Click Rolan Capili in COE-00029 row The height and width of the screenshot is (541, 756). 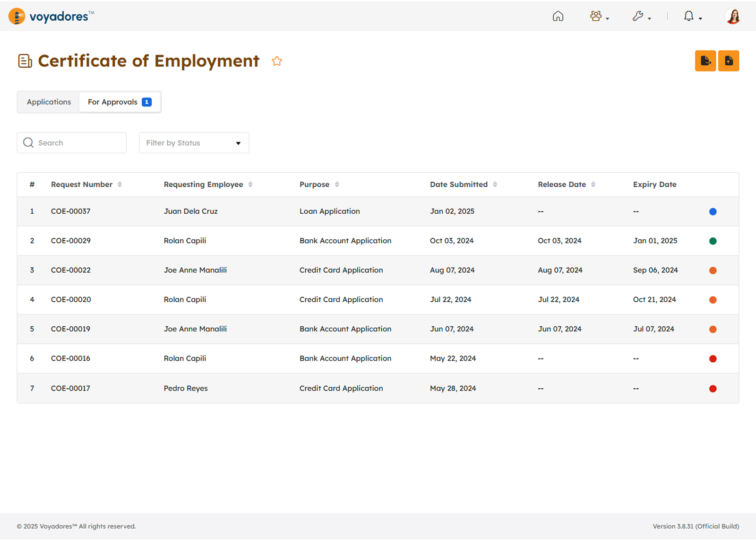(x=185, y=241)
